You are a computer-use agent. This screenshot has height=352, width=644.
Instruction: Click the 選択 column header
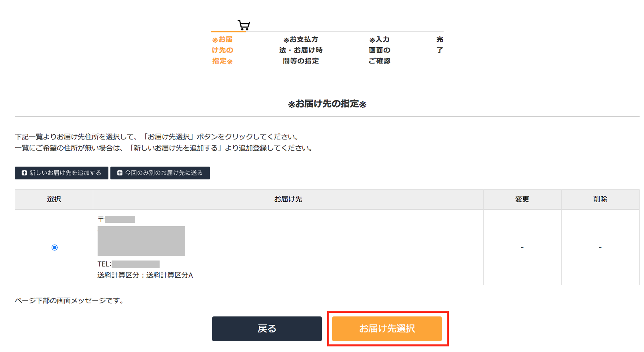[54, 199]
